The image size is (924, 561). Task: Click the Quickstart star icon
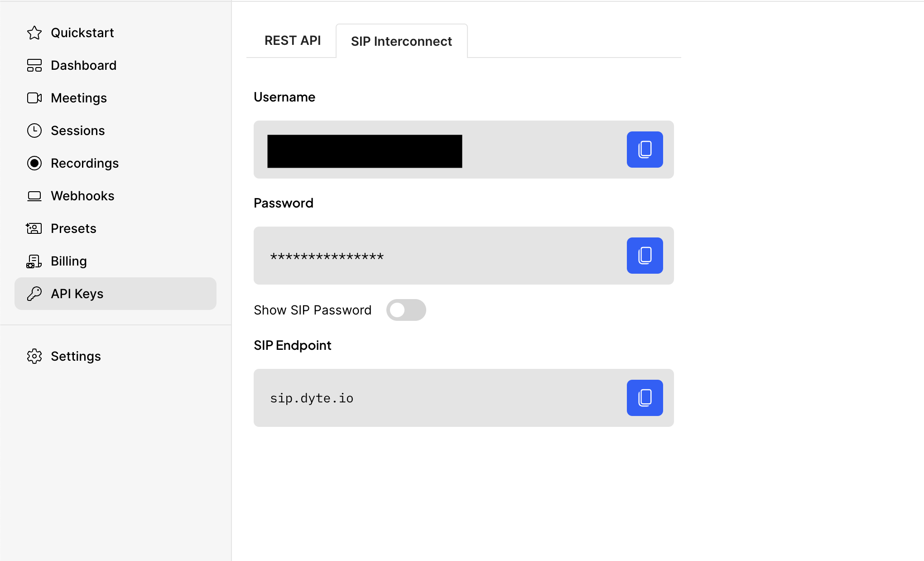click(34, 32)
